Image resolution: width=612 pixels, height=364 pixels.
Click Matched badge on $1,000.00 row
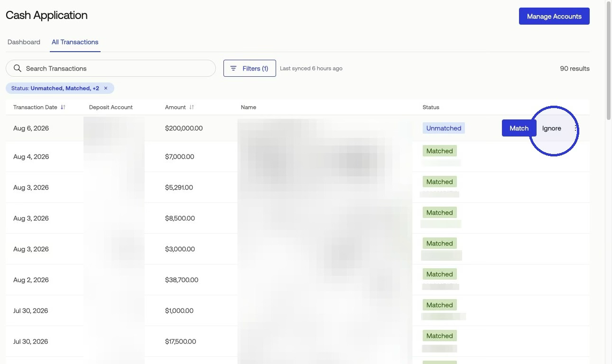pyautogui.click(x=440, y=305)
